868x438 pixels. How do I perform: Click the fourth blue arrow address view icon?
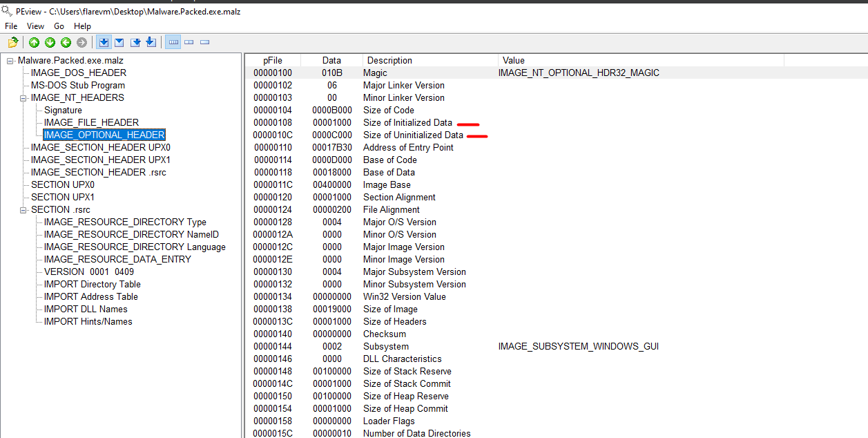point(151,42)
